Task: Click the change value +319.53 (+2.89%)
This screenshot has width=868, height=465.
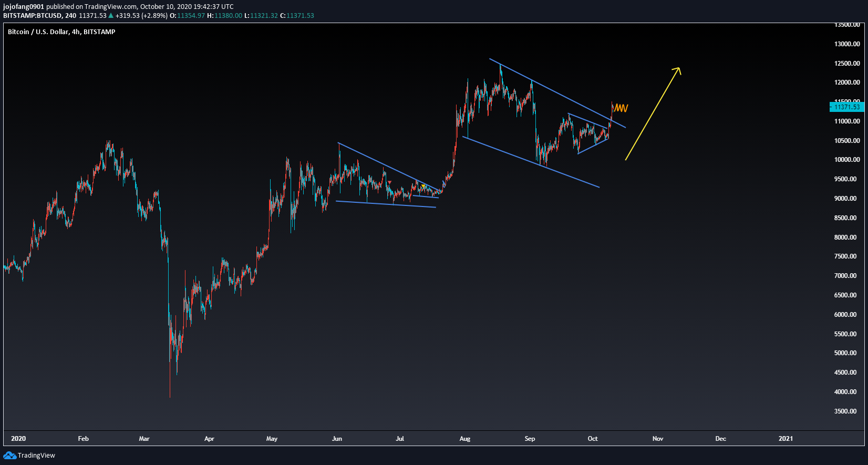Action: 142,16
